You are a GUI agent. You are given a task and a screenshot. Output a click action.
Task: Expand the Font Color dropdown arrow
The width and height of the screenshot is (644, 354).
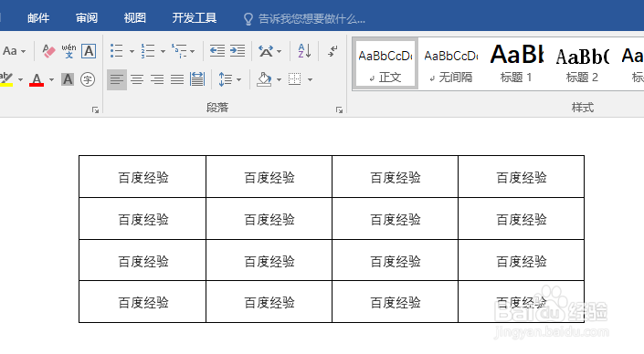click(51, 79)
